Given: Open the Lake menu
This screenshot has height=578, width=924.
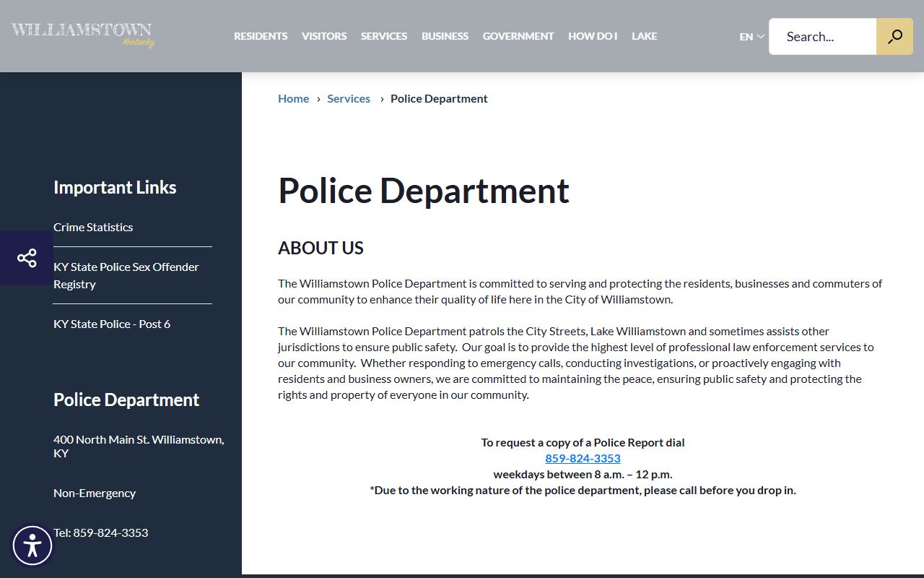Looking at the screenshot, I should pyautogui.click(x=644, y=36).
